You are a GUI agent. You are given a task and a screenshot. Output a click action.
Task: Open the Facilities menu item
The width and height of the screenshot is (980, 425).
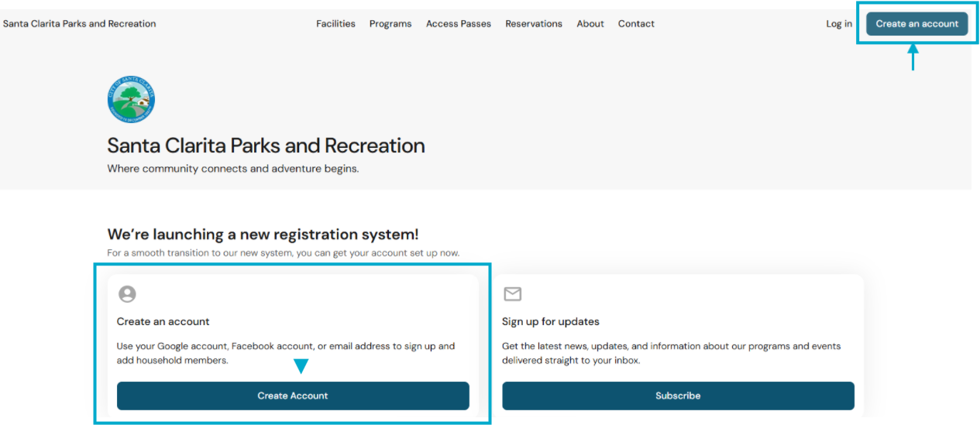tap(335, 24)
